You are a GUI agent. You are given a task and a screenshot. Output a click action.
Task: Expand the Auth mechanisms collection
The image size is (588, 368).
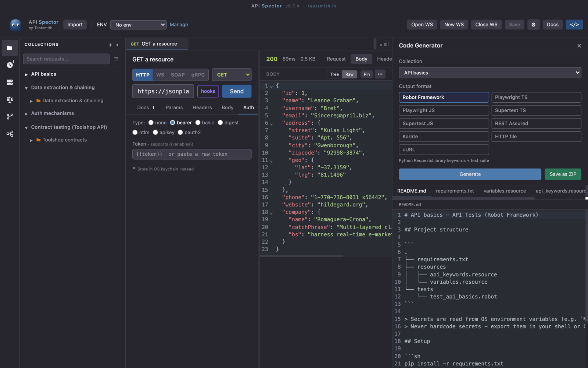point(26,114)
